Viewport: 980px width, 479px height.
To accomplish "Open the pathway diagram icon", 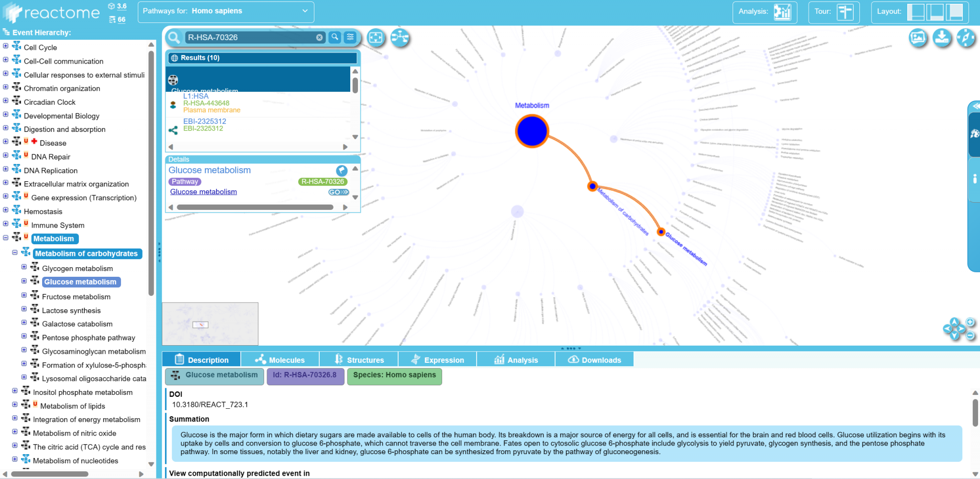I will 400,38.
